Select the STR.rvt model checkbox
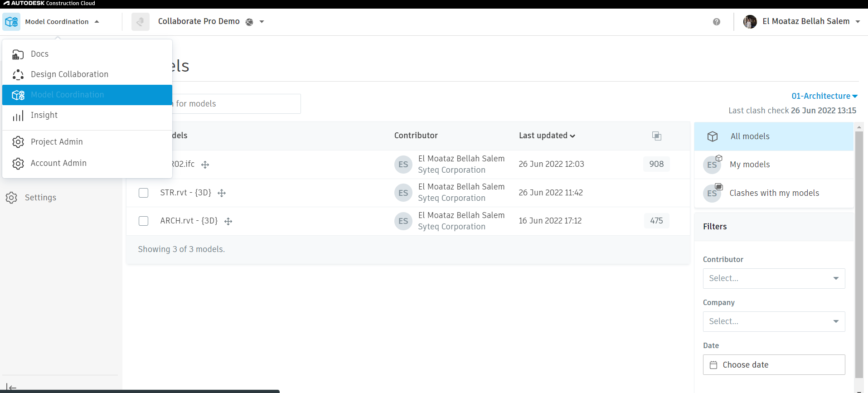Image resolution: width=868 pixels, height=393 pixels. [144, 193]
